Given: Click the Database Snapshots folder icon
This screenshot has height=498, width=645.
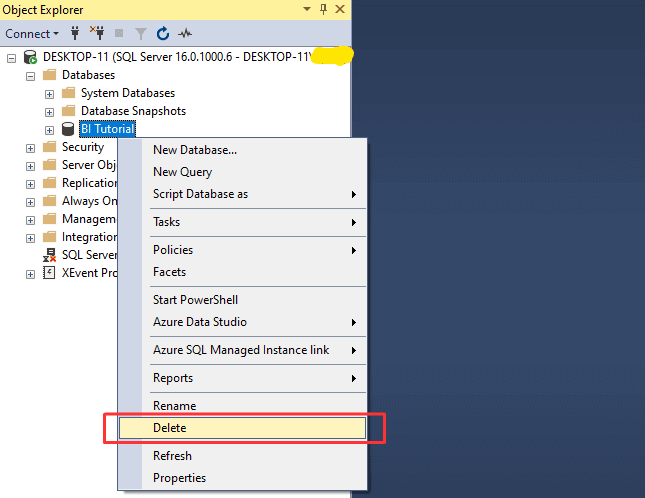Looking at the screenshot, I should 68,111.
